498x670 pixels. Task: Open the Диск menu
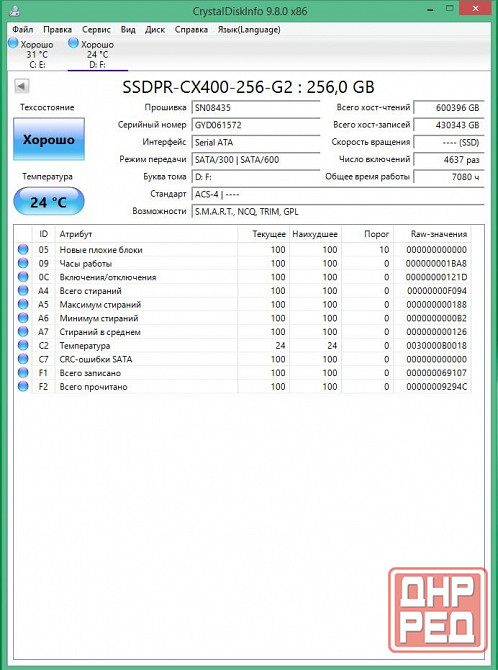pyautogui.click(x=155, y=29)
